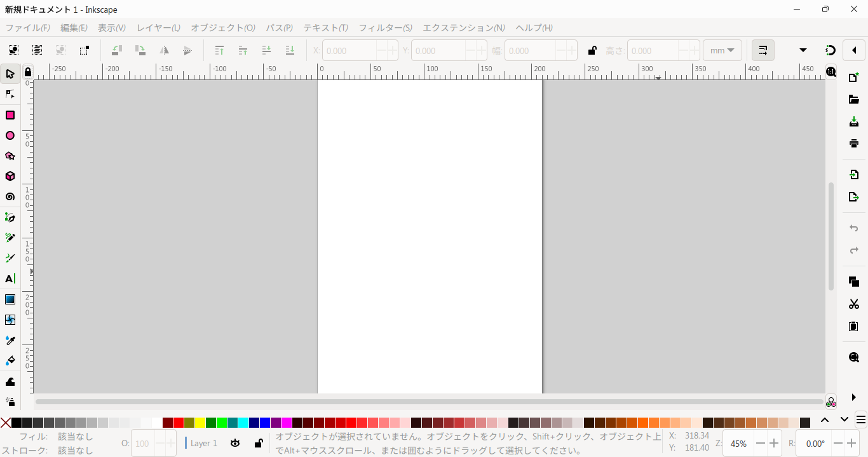Toggle Layer 1 visibility eye
This screenshot has width=868, height=457.
[235, 443]
